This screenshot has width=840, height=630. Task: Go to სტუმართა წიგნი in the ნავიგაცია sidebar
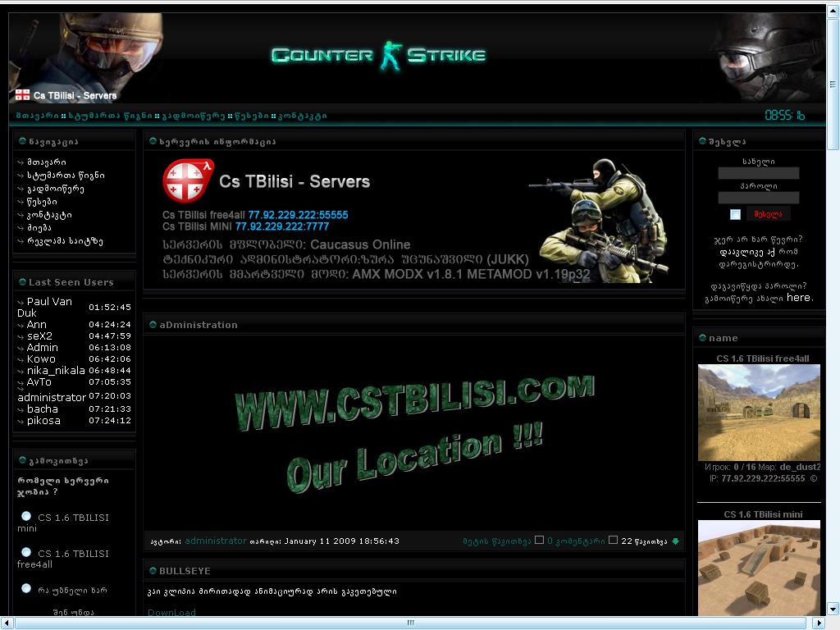click(x=66, y=176)
